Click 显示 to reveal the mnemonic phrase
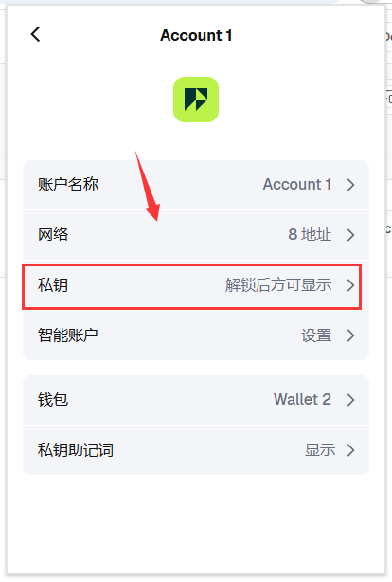Screen dimensions: 392x582 click(x=320, y=450)
